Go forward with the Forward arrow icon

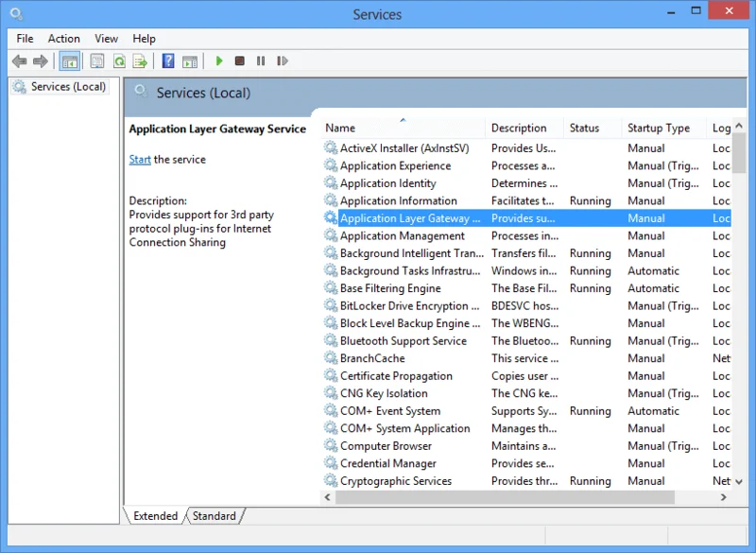pyautogui.click(x=41, y=61)
